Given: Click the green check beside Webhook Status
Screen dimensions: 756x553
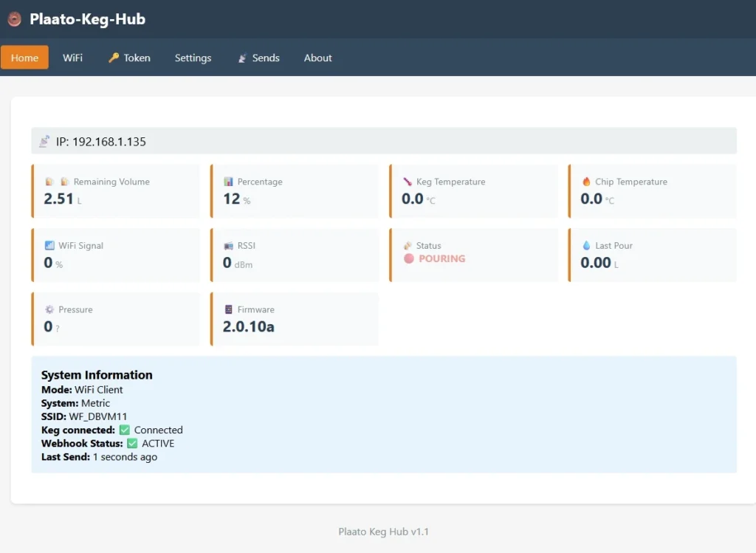Looking at the screenshot, I should tap(132, 444).
